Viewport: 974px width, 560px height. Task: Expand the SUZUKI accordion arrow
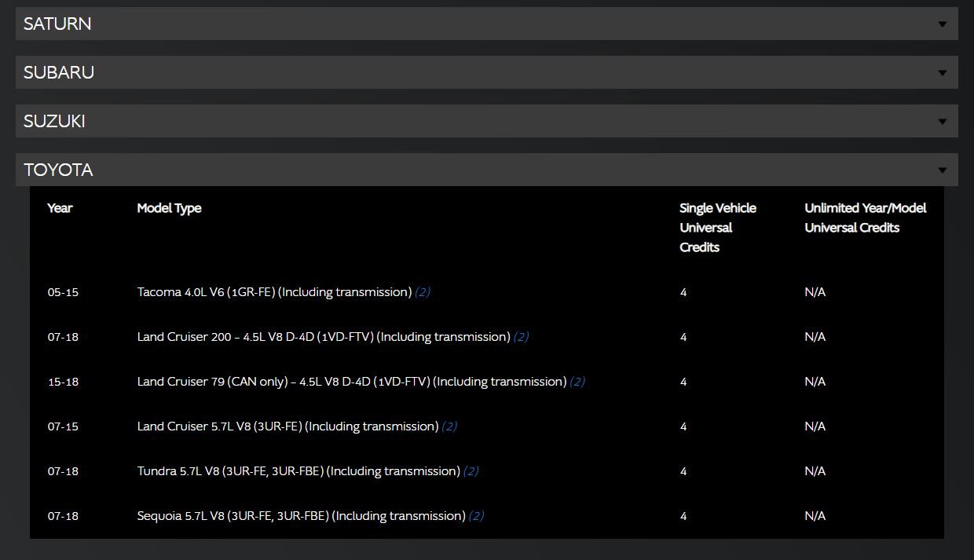pos(942,122)
